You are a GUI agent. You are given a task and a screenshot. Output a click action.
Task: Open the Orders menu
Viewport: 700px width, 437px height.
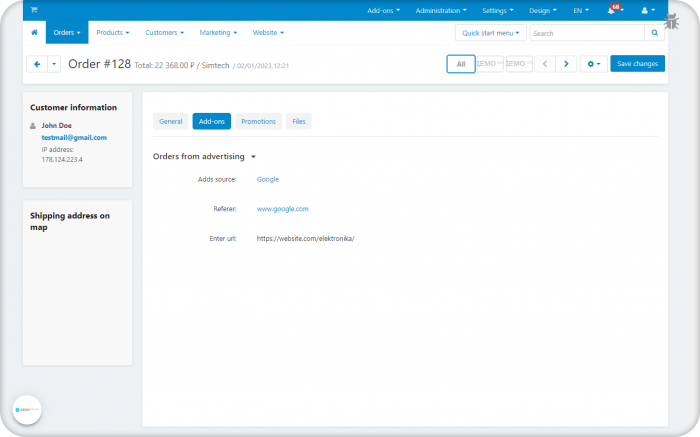click(67, 33)
